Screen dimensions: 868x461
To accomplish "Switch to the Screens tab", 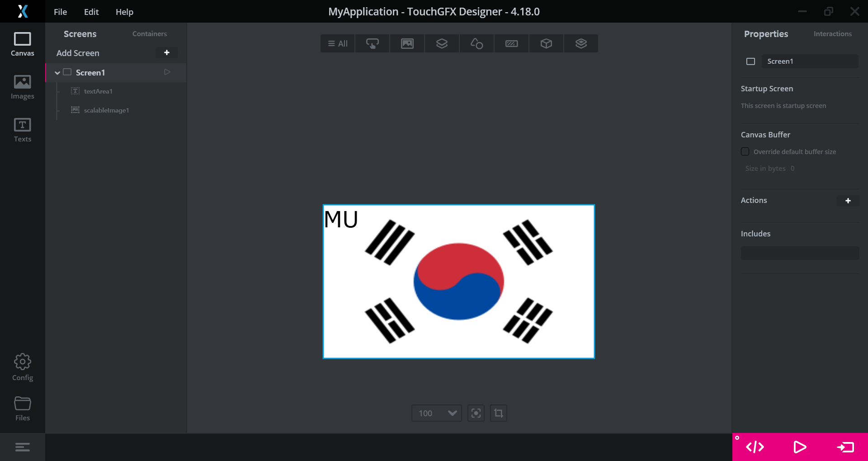I will point(80,34).
